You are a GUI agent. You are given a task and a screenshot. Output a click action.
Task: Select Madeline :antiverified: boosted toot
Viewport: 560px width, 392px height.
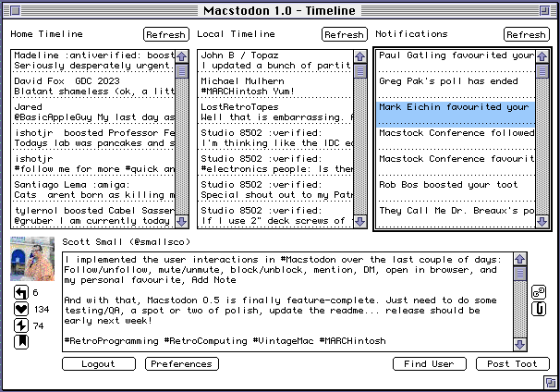(x=93, y=60)
